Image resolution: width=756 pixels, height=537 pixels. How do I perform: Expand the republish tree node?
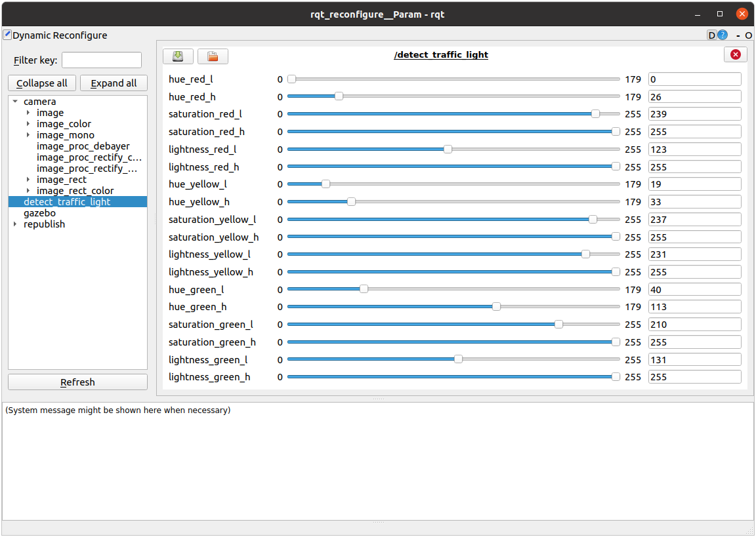point(15,224)
